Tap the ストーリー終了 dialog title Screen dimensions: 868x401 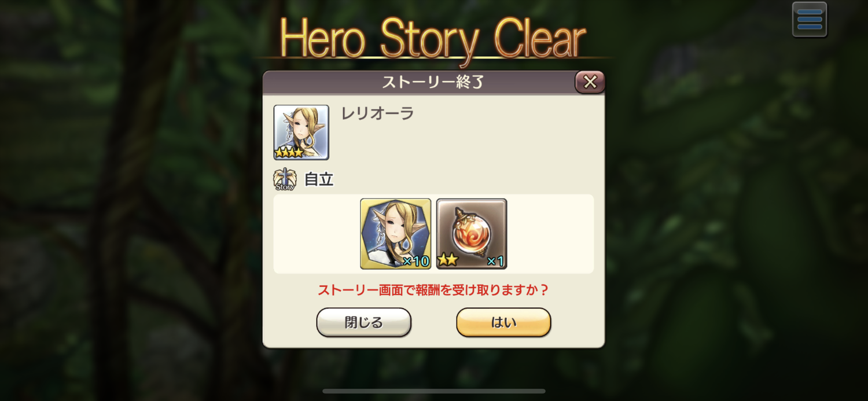point(432,82)
